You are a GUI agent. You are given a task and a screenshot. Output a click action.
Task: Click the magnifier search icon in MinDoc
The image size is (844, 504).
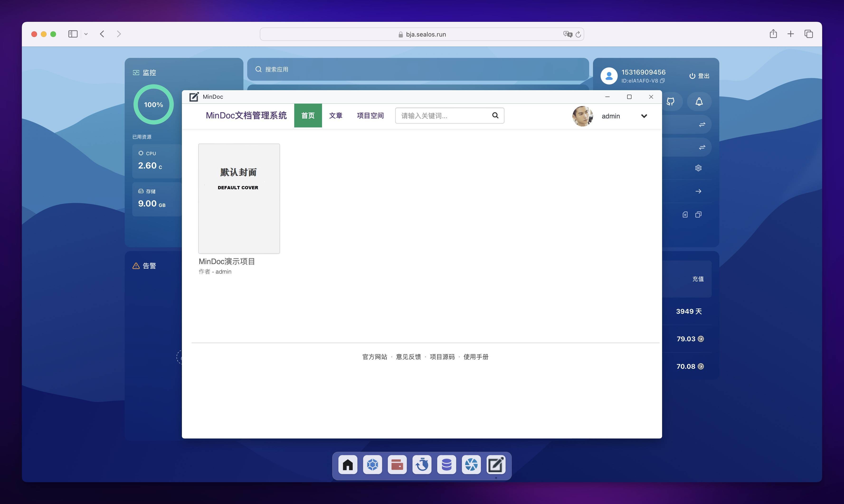coord(495,116)
